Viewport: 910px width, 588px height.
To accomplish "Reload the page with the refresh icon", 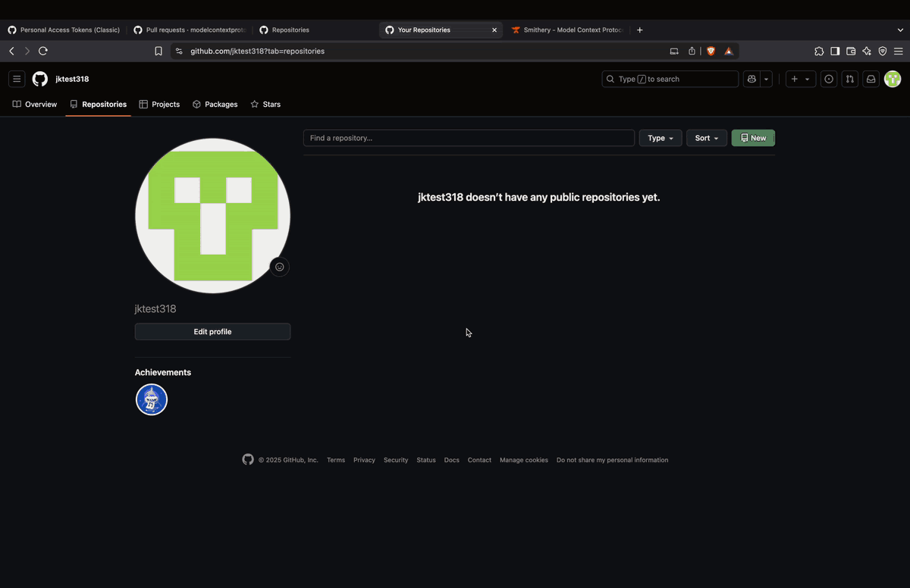I will pyautogui.click(x=43, y=52).
